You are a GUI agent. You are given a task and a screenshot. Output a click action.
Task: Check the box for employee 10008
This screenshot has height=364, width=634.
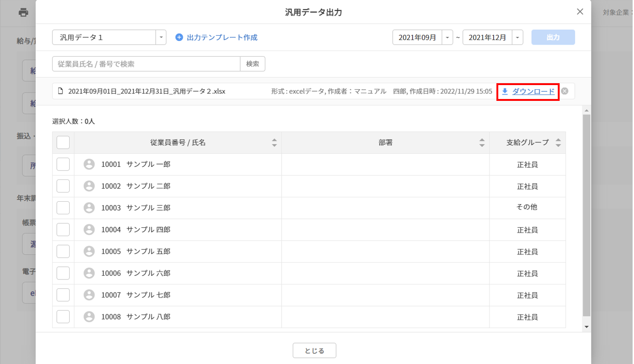point(63,317)
